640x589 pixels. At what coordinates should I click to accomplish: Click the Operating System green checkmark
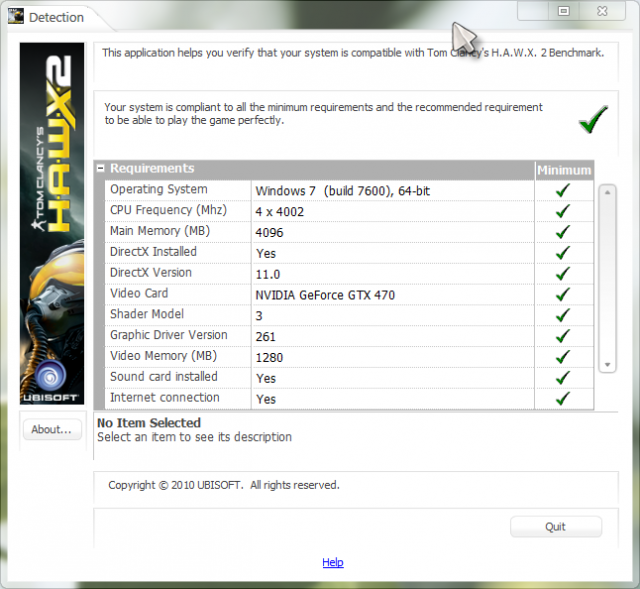(x=563, y=190)
